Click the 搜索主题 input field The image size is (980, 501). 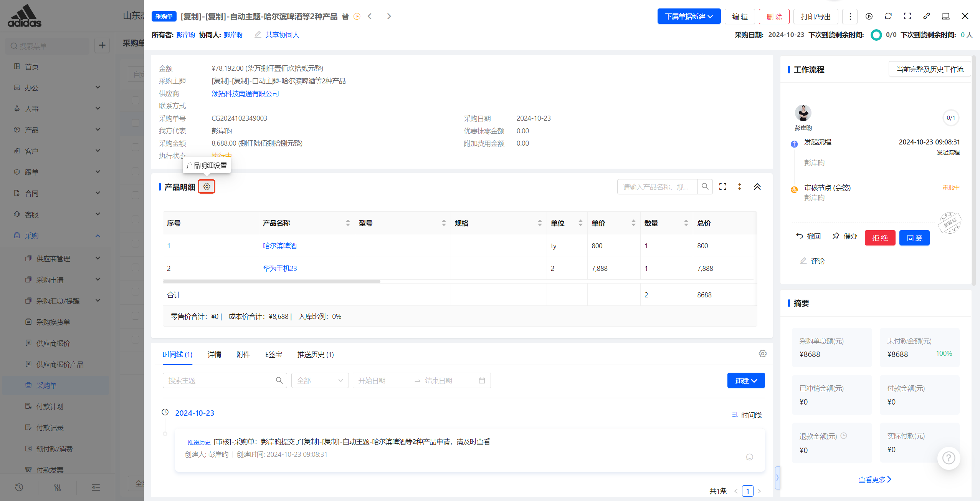click(x=217, y=380)
